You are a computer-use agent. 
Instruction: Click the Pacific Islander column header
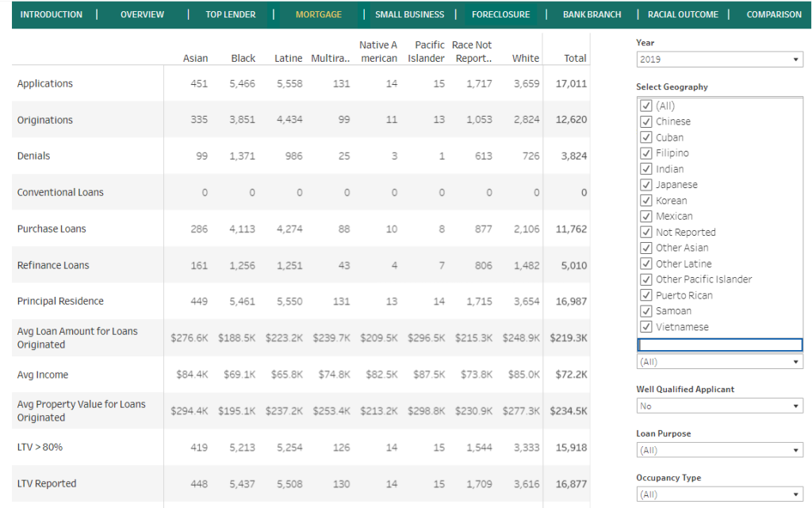point(426,52)
